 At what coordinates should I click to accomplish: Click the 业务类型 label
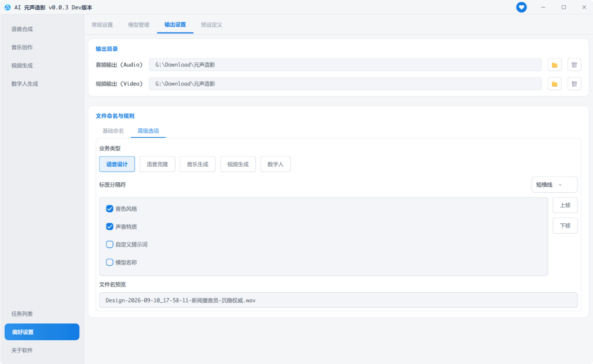pyautogui.click(x=109, y=148)
